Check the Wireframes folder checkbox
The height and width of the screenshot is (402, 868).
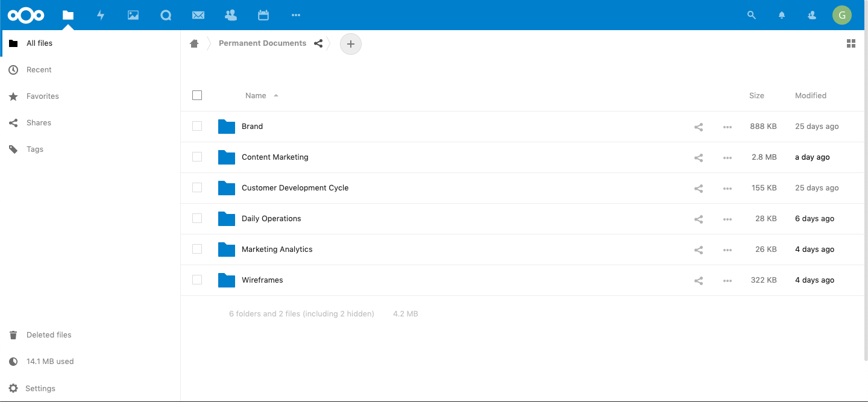197,280
